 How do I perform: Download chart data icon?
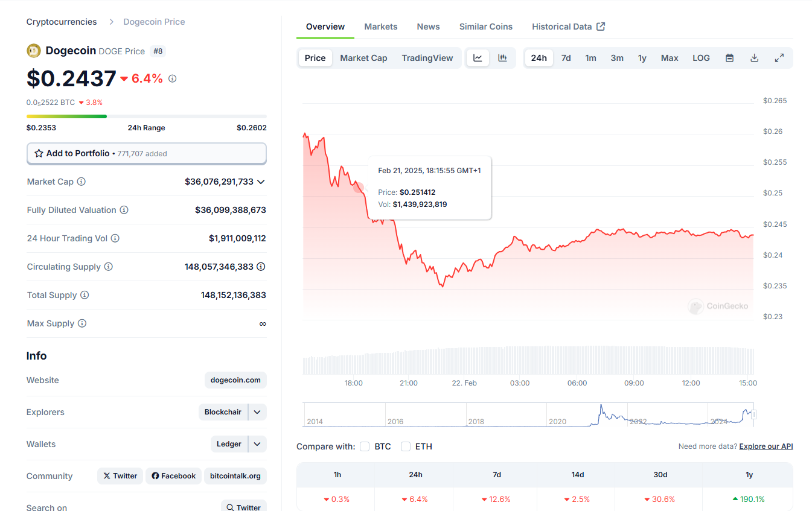[x=754, y=58]
